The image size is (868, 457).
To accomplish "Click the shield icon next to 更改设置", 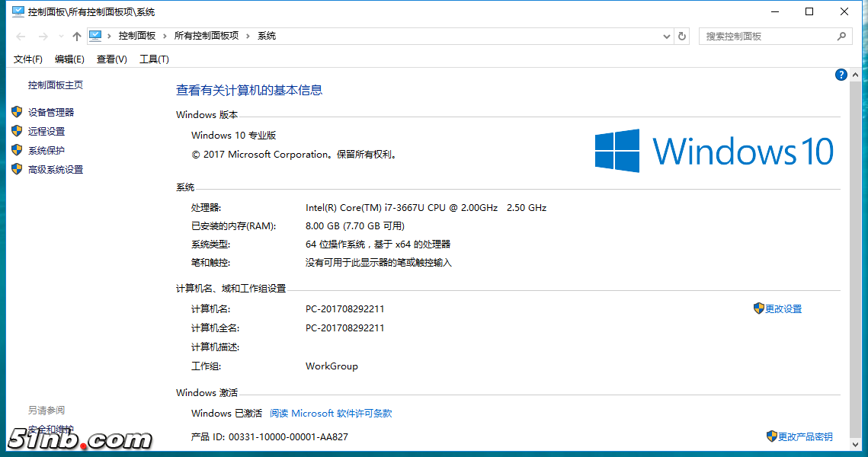I will [758, 308].
